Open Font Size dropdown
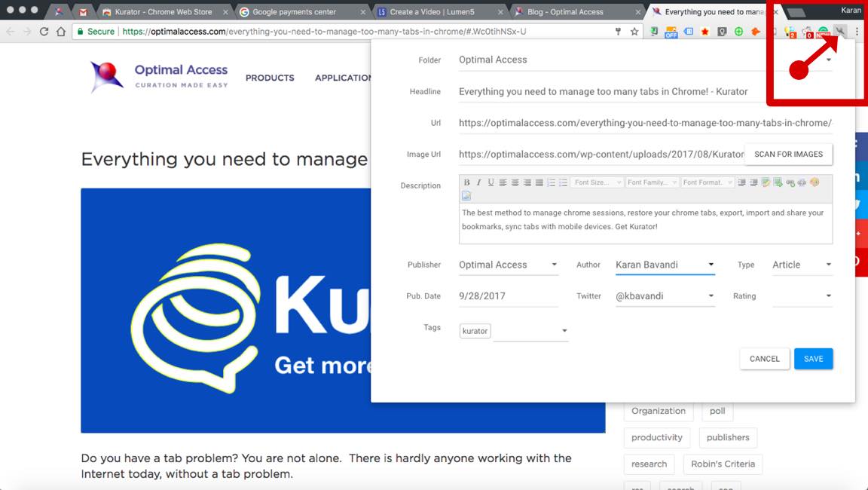 [x=596, y=182]
